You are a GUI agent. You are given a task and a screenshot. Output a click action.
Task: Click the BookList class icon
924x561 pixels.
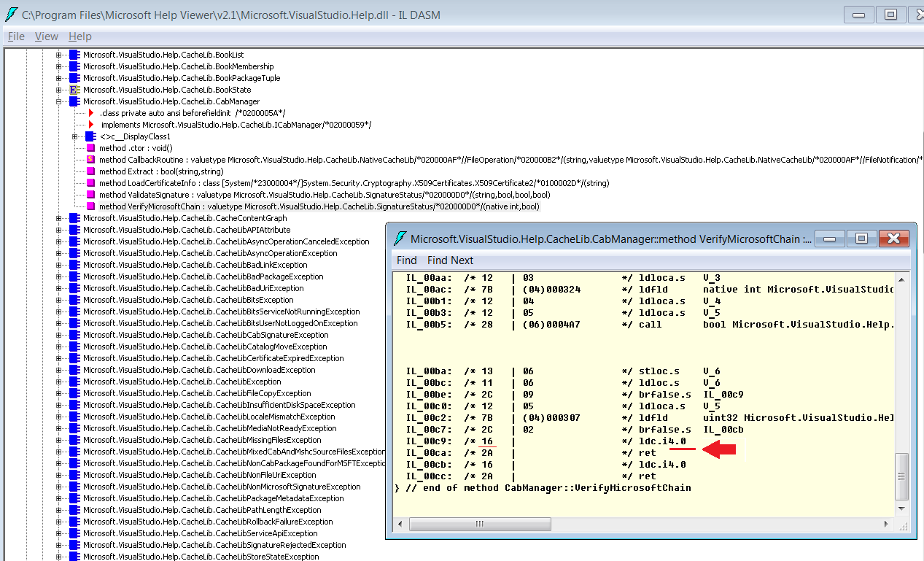pos(74,55)
